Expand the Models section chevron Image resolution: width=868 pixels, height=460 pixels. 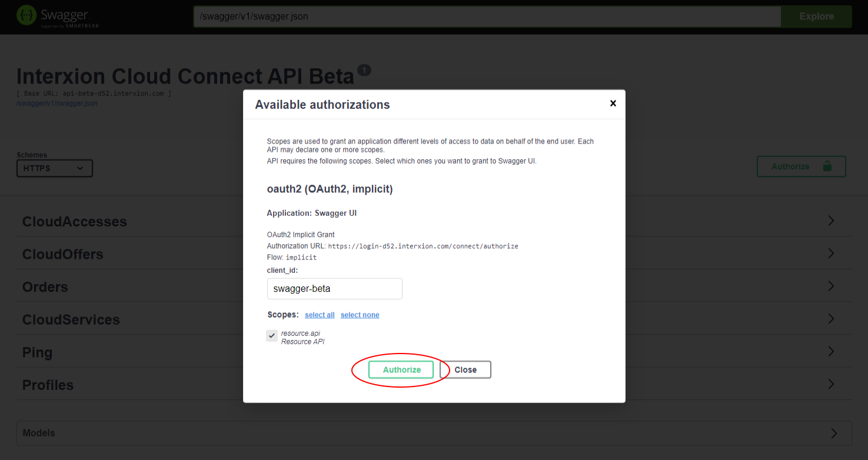833,433
